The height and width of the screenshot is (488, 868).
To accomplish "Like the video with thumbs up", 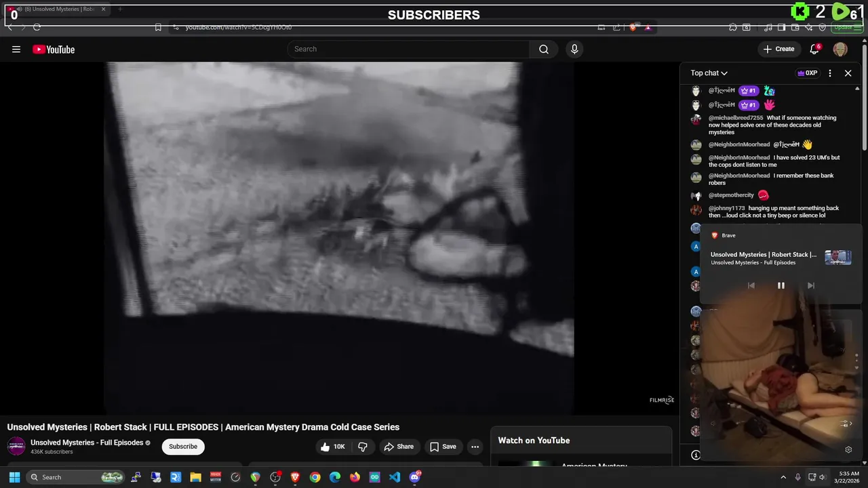I will pyautogui.click(x=332, y=447).
